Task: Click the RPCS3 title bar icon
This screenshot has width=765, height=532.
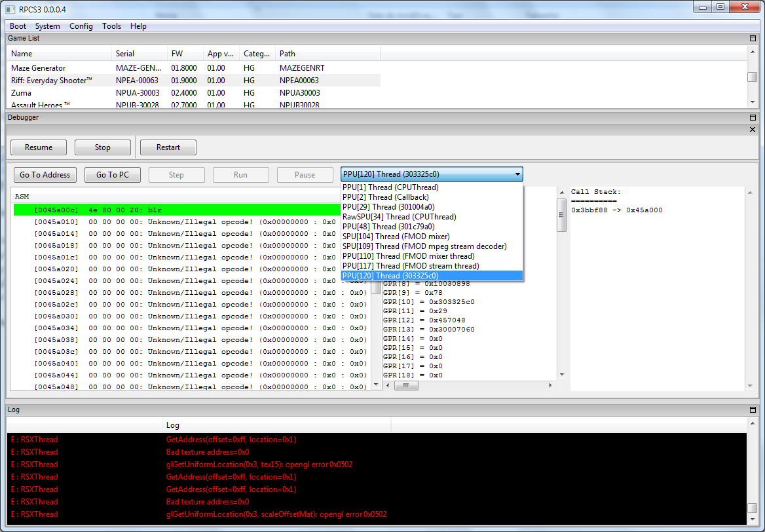Action: point(10,9)
